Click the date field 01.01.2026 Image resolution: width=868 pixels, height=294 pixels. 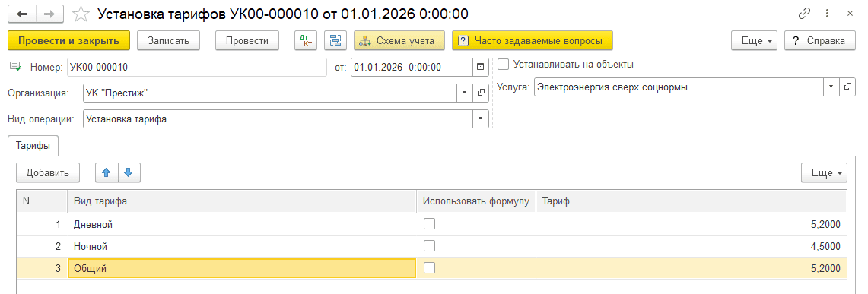[412, 68]
